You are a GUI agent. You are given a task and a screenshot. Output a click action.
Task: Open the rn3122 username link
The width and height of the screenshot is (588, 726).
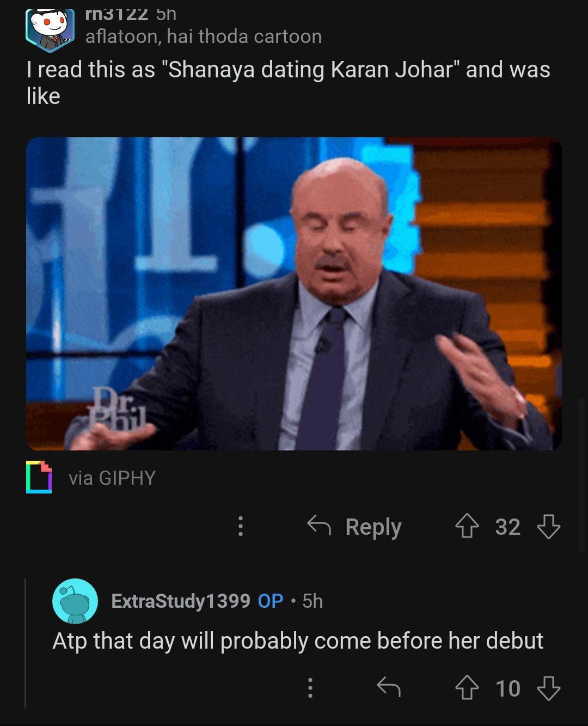pyautogui.click(x=117, y=14)
